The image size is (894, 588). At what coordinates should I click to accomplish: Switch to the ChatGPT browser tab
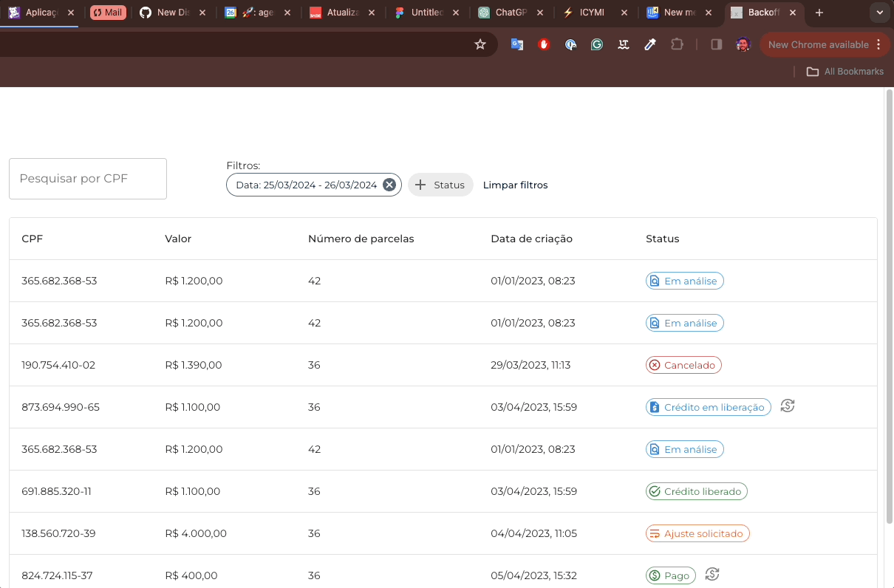tap(511, 13)
